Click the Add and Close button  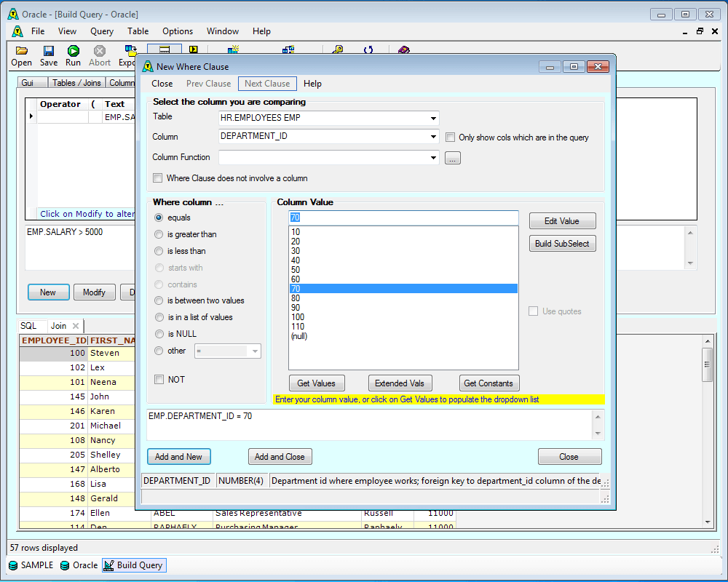280,457
